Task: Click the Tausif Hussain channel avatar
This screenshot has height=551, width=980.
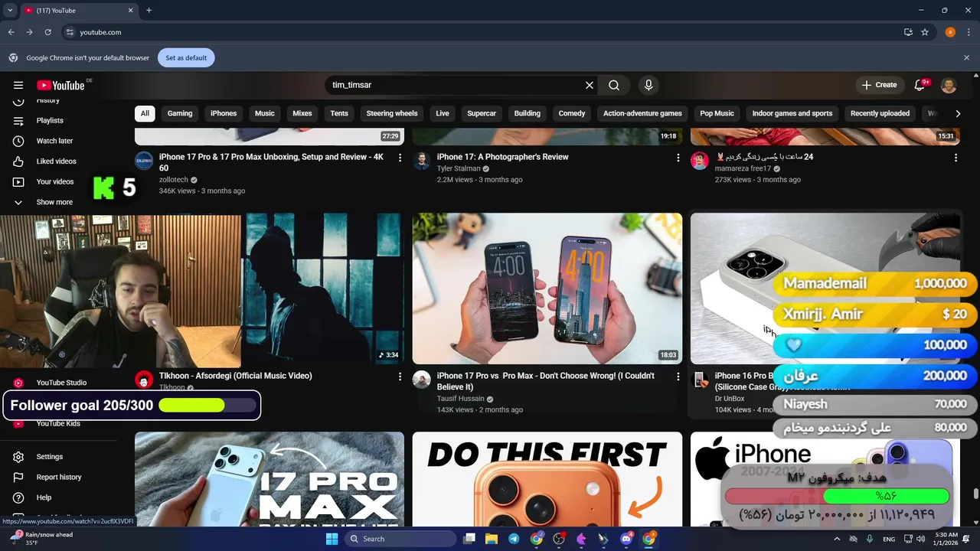Action: (422, 380)
